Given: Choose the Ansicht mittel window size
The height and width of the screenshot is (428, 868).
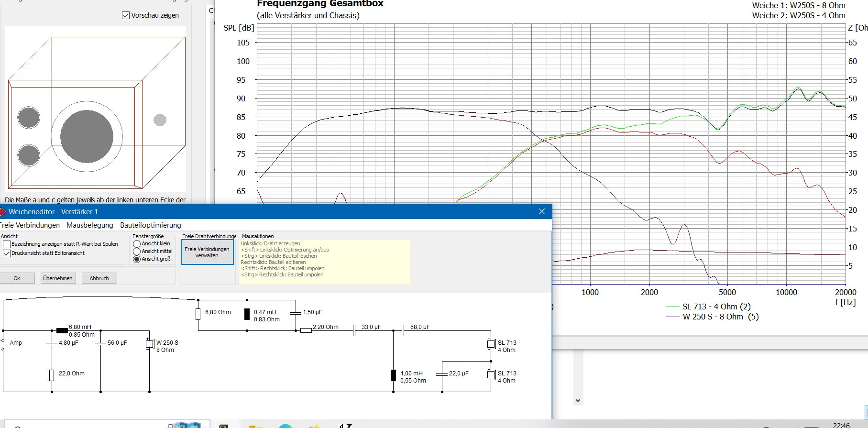Looking at the screenshot, I should pos(137,252).
